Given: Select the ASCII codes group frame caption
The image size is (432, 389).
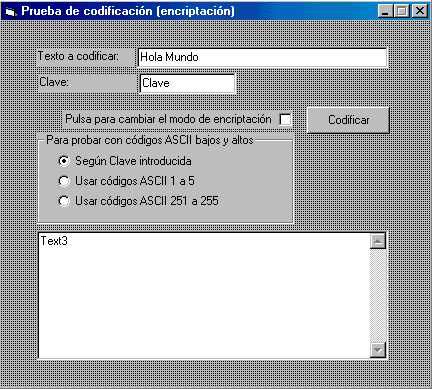Looking at the screenshot, I should tap(150, 140).
